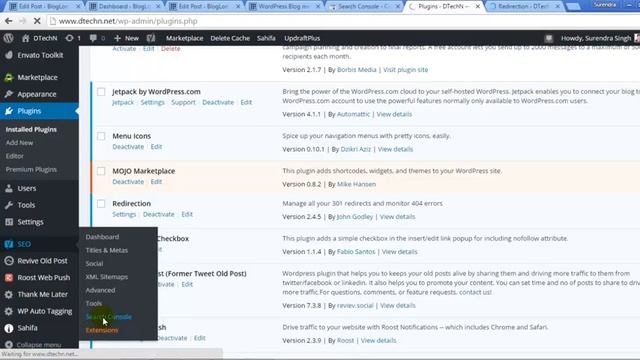This screenshot has width=640, height=360.
Task: Switch to Search Console browser tab
Action: click(363, 6)
